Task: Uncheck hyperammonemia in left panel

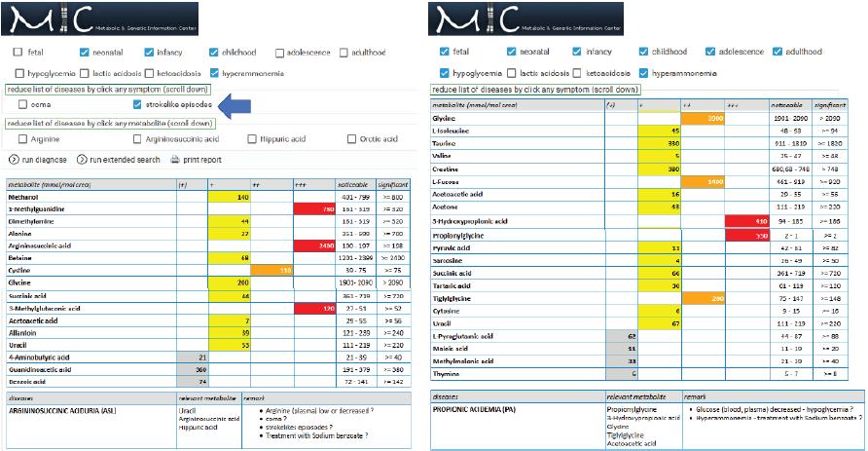Action: (x=214, y=73)
